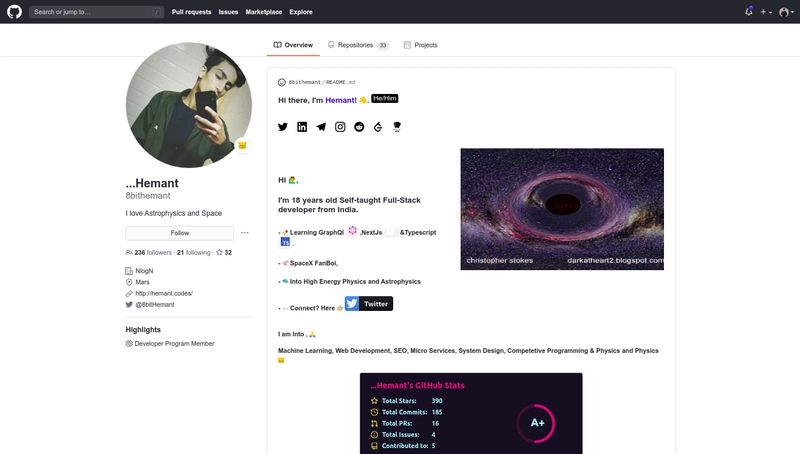The height and width of the screenshot is (454, 800).
Task: Switch to the Repositories tab
Action: (358, 45)
